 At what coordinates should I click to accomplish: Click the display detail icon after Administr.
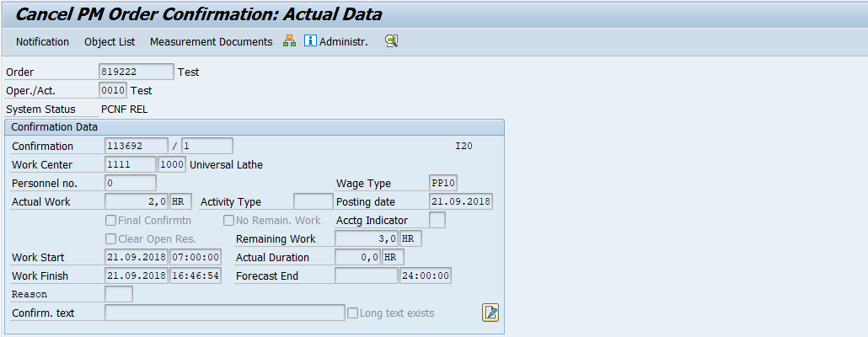point(392,41)
